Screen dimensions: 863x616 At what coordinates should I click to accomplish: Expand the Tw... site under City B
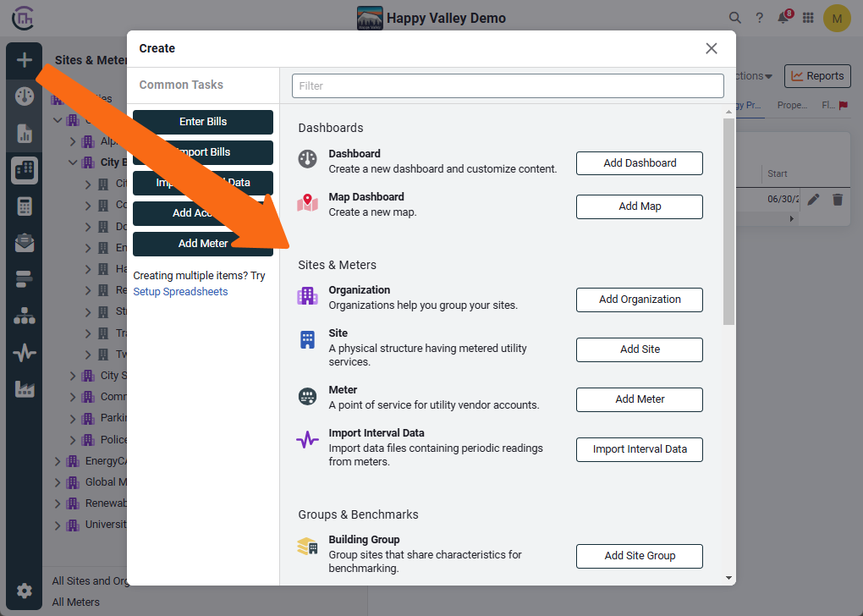88,355
